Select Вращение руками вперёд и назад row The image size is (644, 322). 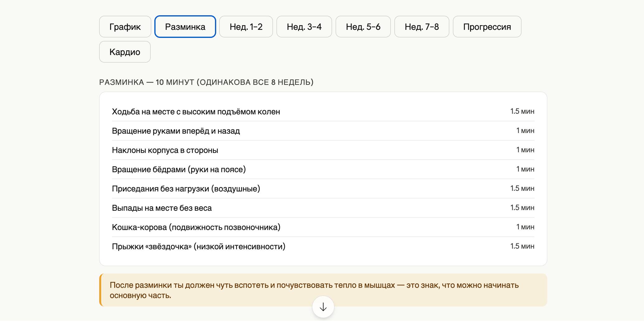(176, 131)
